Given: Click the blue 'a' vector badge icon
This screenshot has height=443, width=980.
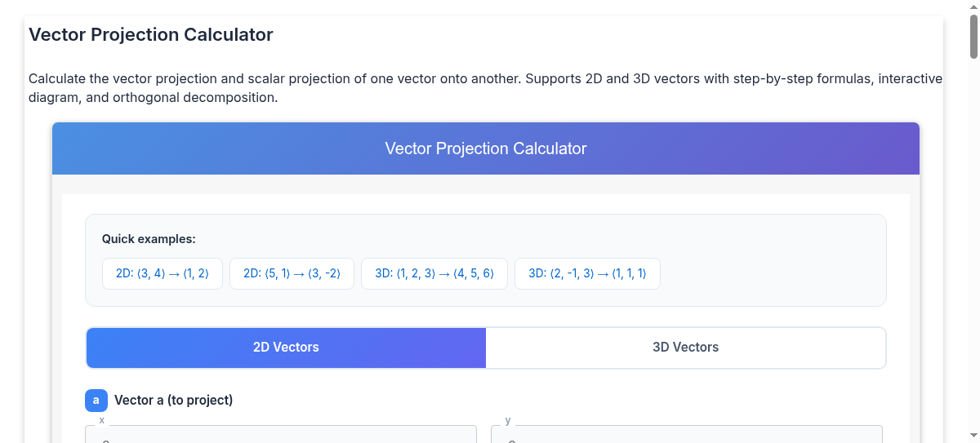Looking at the screenshot, I should tap(96, 401).
